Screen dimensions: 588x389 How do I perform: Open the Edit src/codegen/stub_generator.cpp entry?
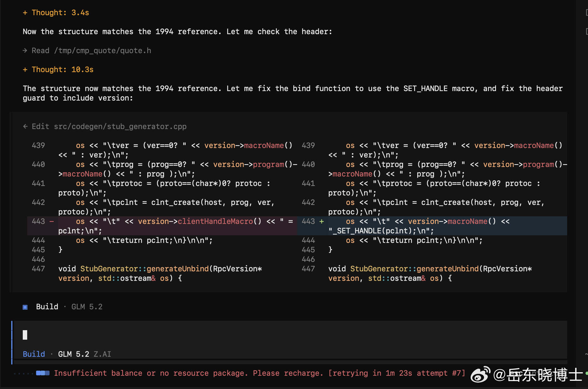pos(105,127)
